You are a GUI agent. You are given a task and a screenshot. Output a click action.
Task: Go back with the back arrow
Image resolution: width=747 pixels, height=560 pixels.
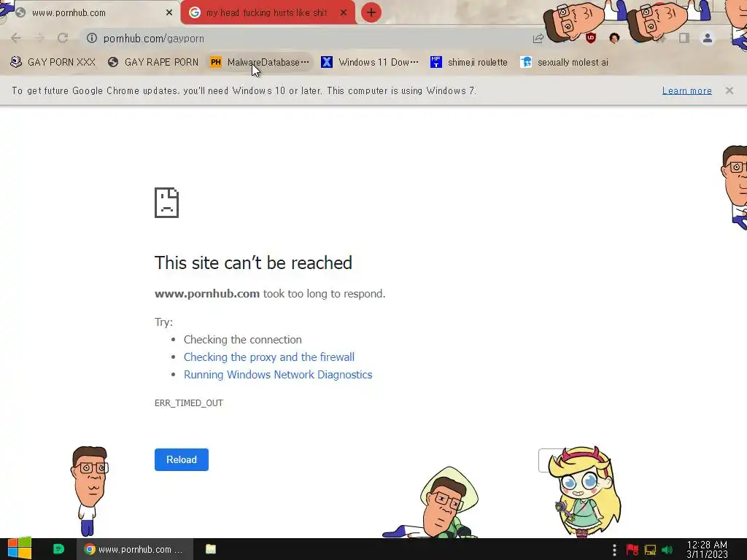pos(16,38)
